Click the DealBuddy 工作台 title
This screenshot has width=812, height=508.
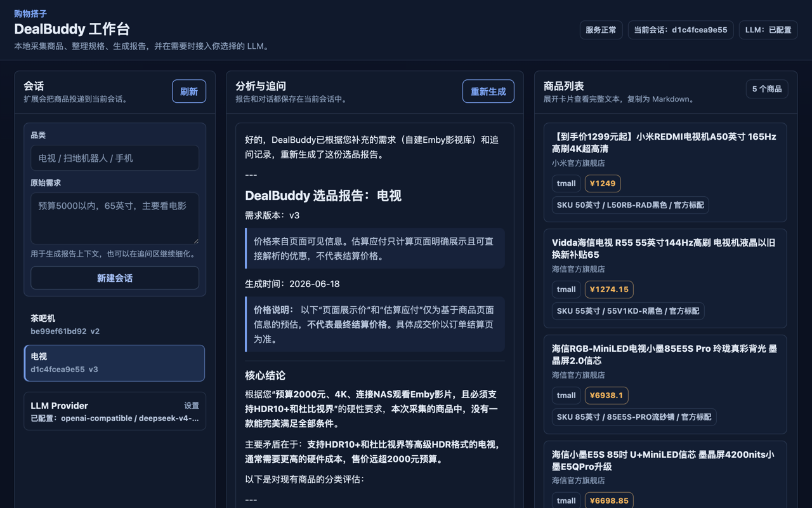pyautogui.click(x=72, y=29)
